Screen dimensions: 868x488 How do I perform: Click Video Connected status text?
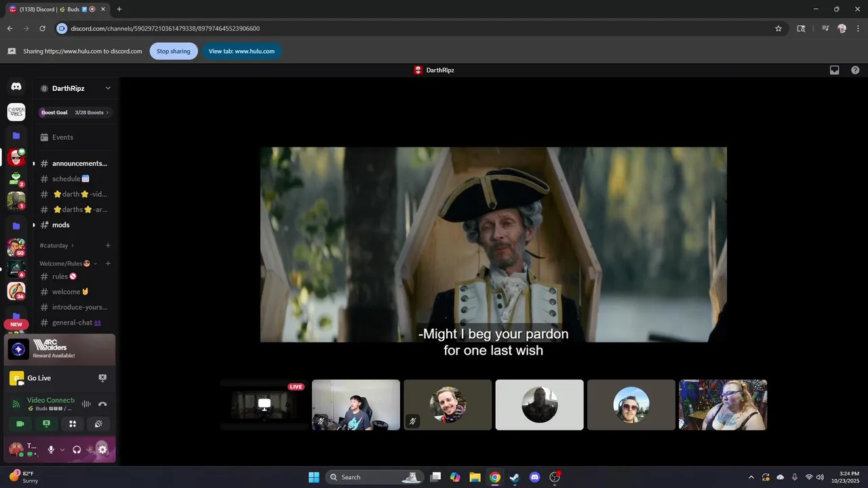51,400
